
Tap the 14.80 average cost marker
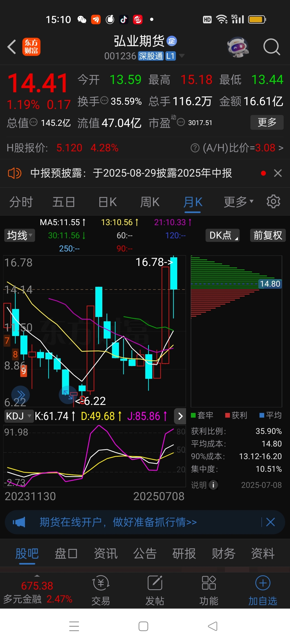pyautogui.click(x=270, y=284)
